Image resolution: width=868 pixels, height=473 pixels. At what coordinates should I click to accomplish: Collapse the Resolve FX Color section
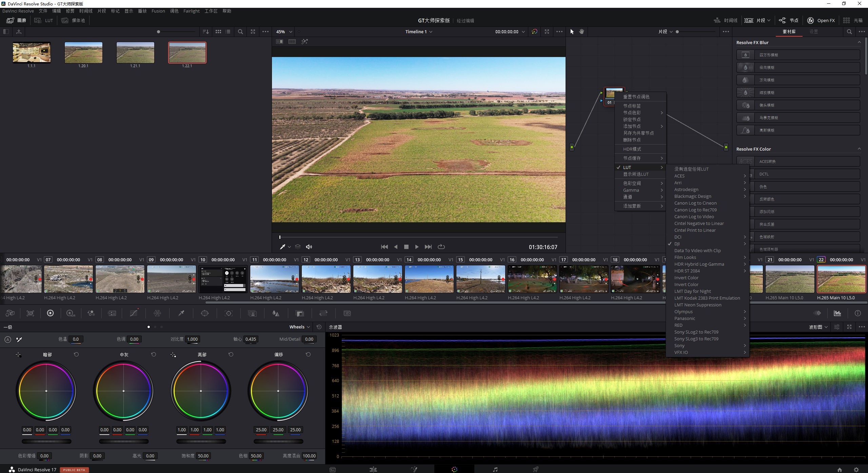[859, 149]
